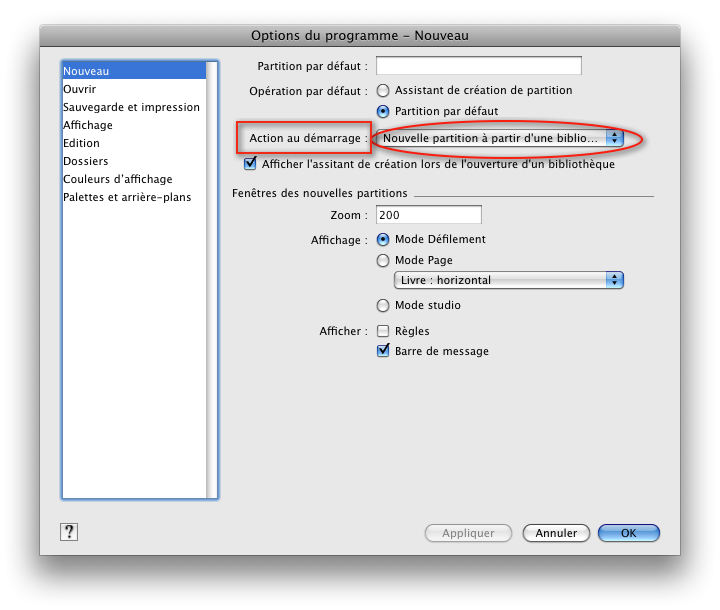Click the help question mark icon
Image resolution: width=720 pixels, height=610 pixels.
(69, 532)
